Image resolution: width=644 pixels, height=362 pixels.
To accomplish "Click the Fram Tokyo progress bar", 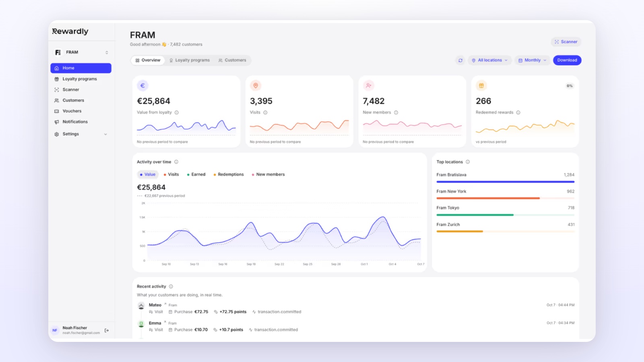I will (x=506, y=215).
